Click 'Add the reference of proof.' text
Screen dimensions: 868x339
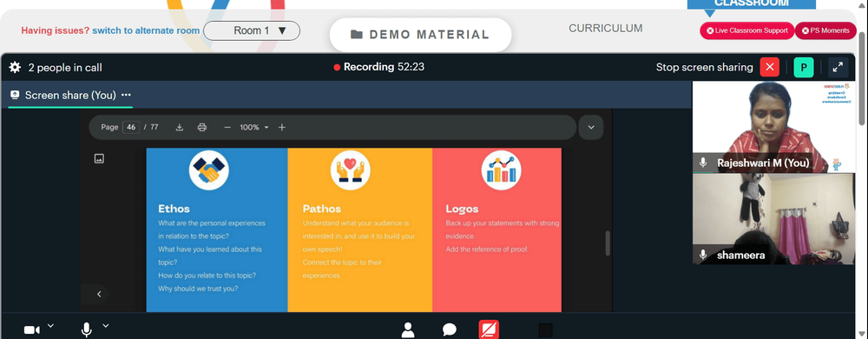[487, 249]
